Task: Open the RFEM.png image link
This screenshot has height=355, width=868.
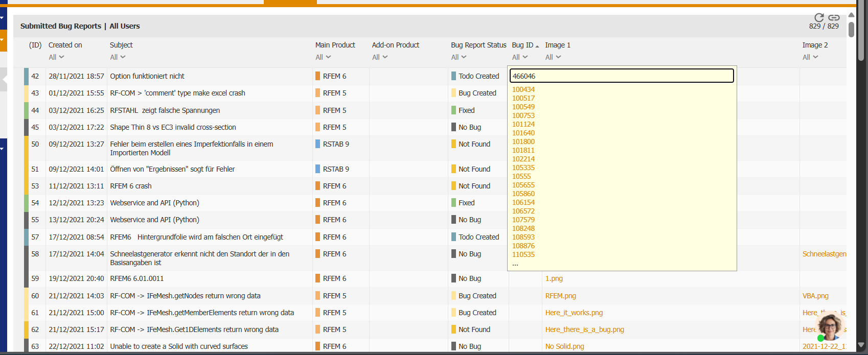Action: (x=560, y=296)
